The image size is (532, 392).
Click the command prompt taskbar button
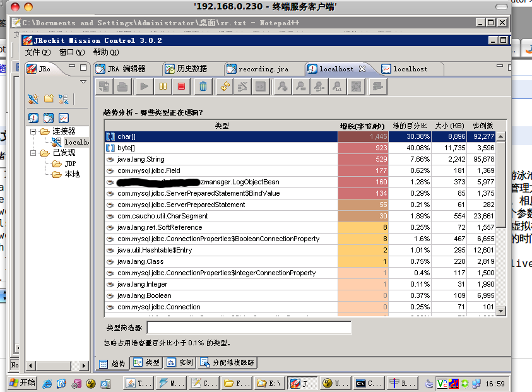pos(369,383)
